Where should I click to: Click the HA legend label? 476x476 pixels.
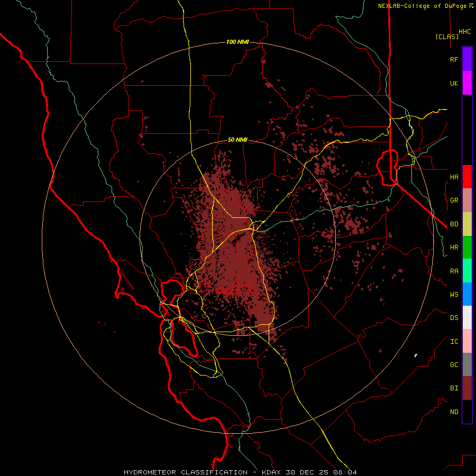click(x=454, y=177)
